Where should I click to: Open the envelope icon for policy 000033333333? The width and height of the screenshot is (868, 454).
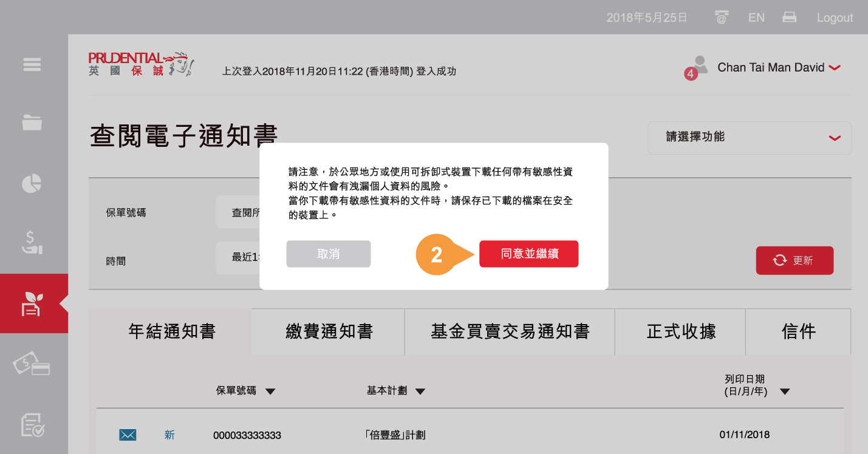point(128,435)
